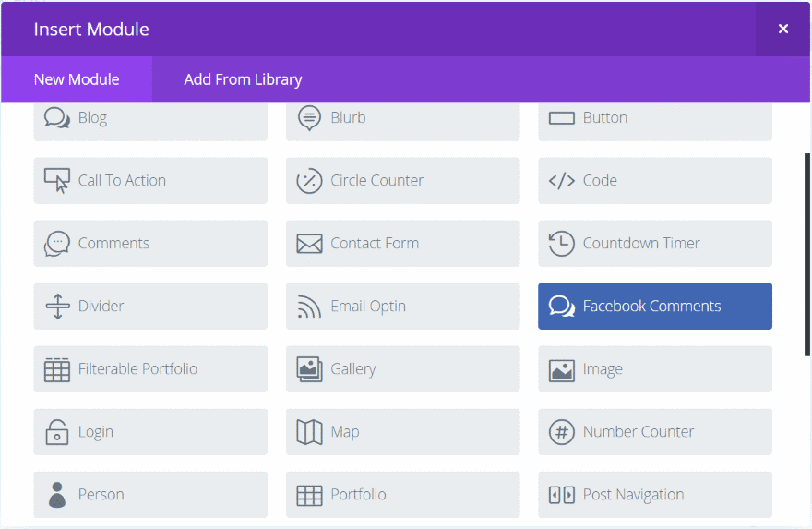Close the Insert Module dialog

click(783, 29)
